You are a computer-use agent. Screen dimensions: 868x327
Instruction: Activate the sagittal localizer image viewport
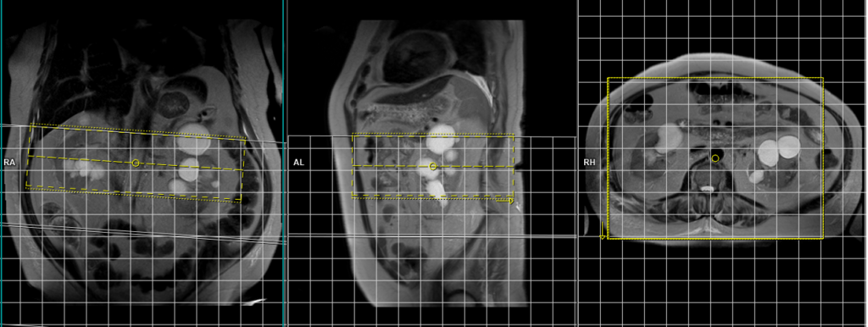click(x=431, y=163)
